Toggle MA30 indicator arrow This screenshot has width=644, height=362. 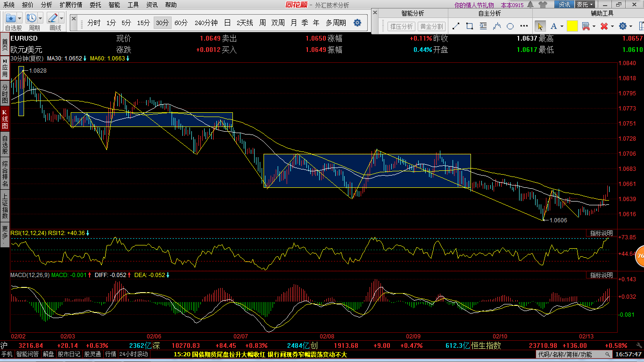85,59
